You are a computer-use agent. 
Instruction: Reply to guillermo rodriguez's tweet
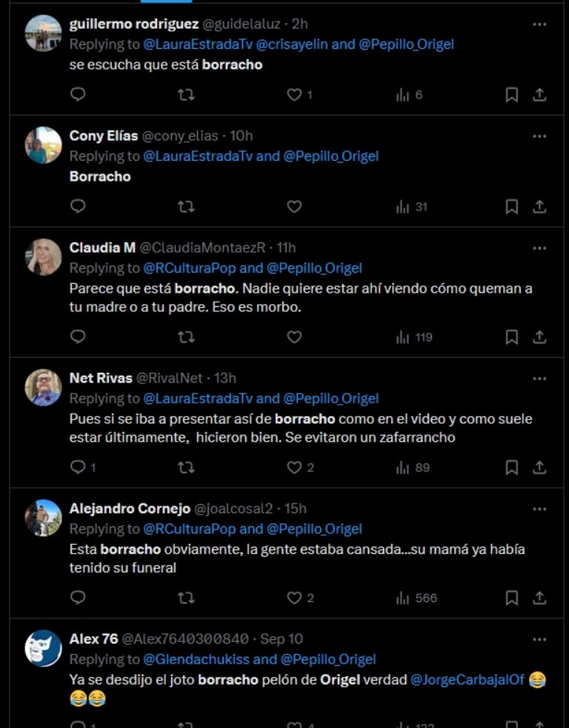77,95
